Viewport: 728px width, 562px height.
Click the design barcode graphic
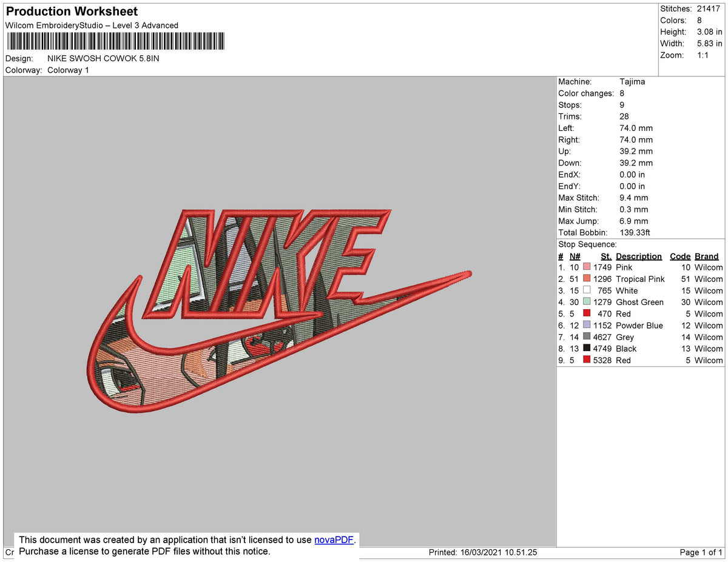tap(115, 41)
